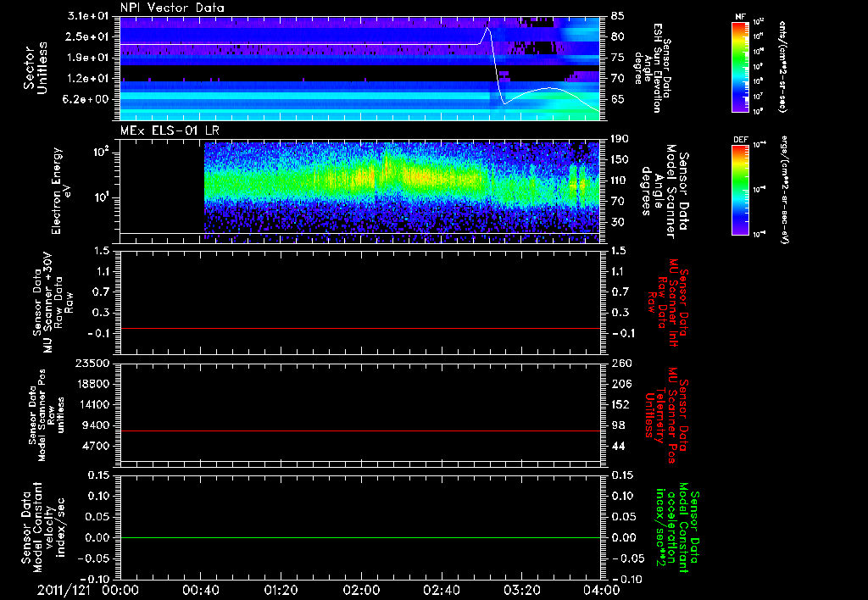Viewport: 868px width, 600px height.
Task: Click the DEF energy flux color bar
Action: point(741,190)
